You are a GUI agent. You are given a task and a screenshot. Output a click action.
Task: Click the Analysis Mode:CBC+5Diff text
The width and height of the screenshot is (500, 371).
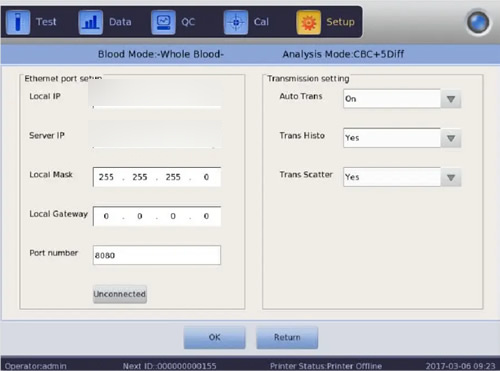point(343,54)
